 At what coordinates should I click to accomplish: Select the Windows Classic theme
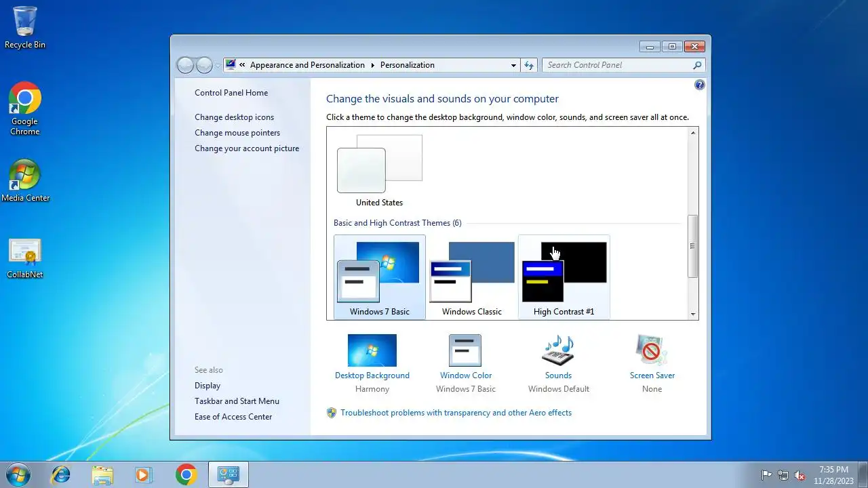(x=472, y=277)
